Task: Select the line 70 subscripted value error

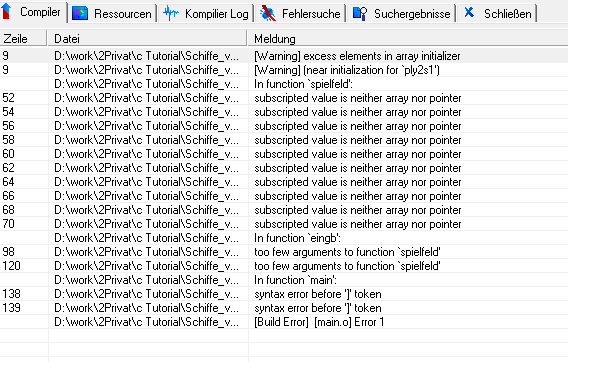Action: [x=284, y=224]
